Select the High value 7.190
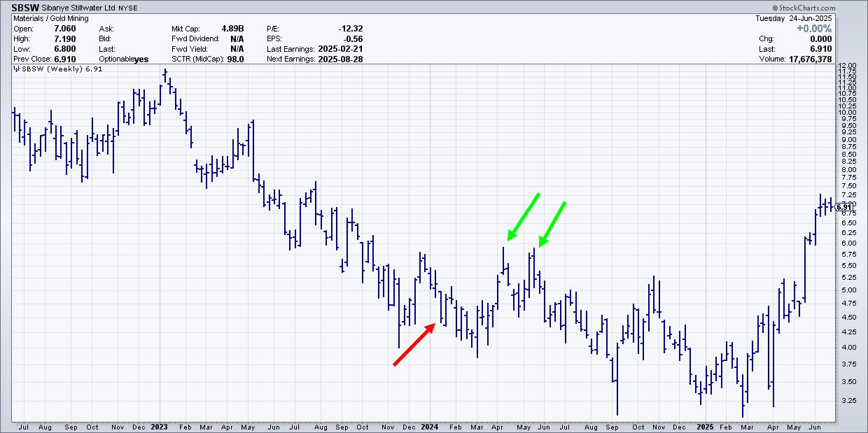The width and height of the screenshot is (868, 433). point(65,38)
